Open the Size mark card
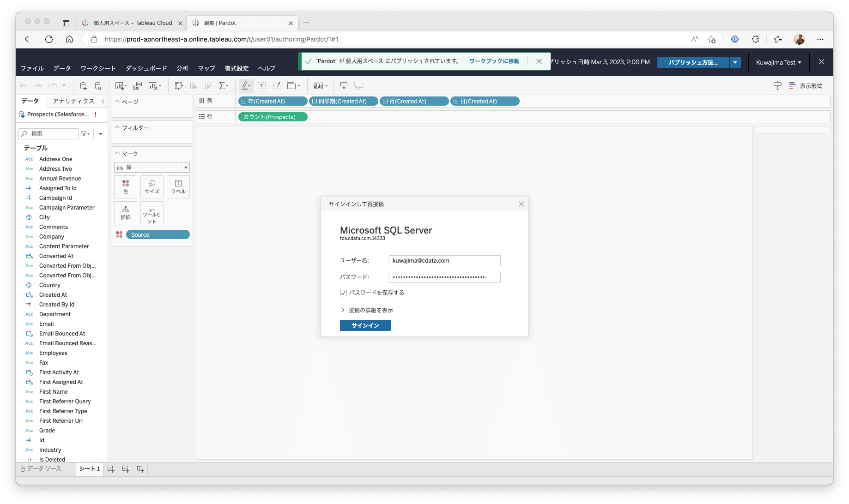Screen dimensions: 849x504 click(152, 187)
